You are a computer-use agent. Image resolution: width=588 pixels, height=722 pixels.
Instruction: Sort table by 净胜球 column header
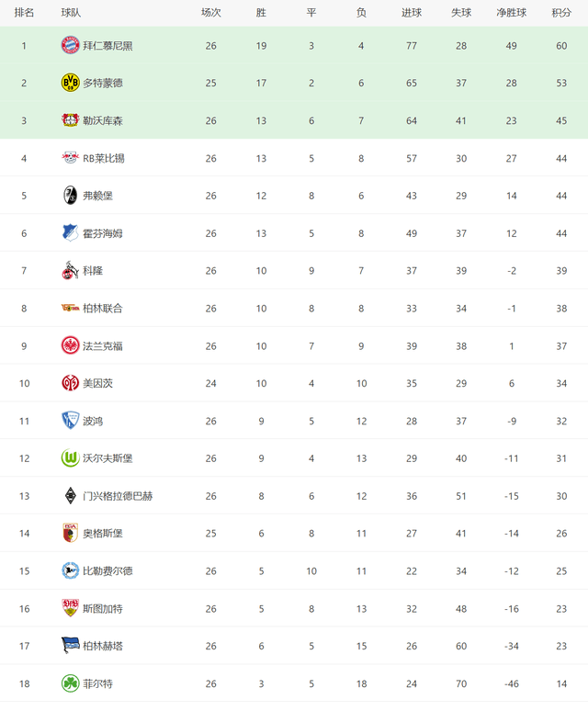(511, 13)
